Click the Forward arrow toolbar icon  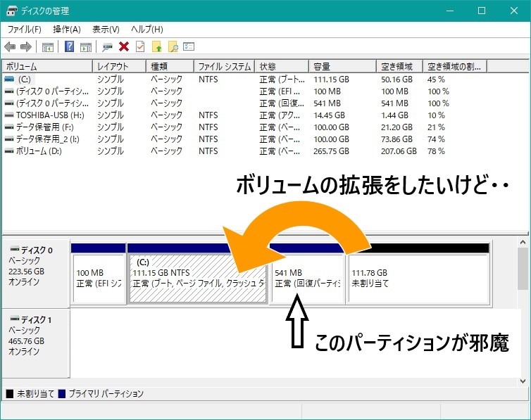point(26,46)
